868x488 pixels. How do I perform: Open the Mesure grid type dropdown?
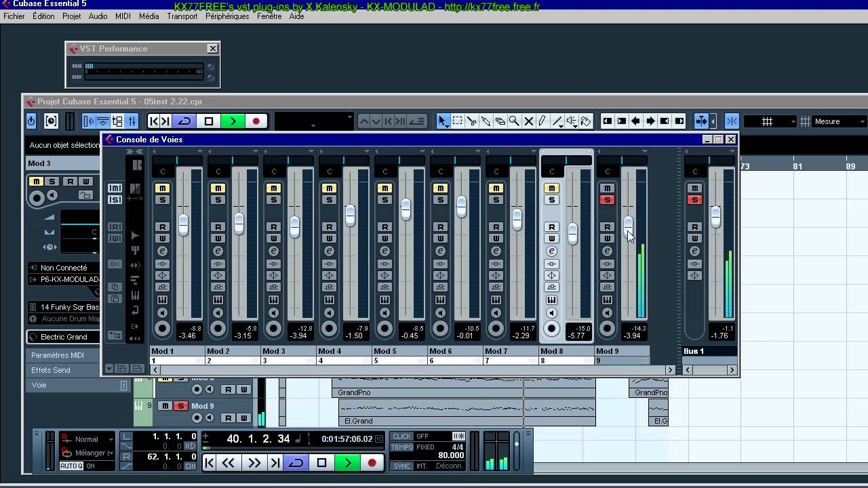(x=840, y=121)
